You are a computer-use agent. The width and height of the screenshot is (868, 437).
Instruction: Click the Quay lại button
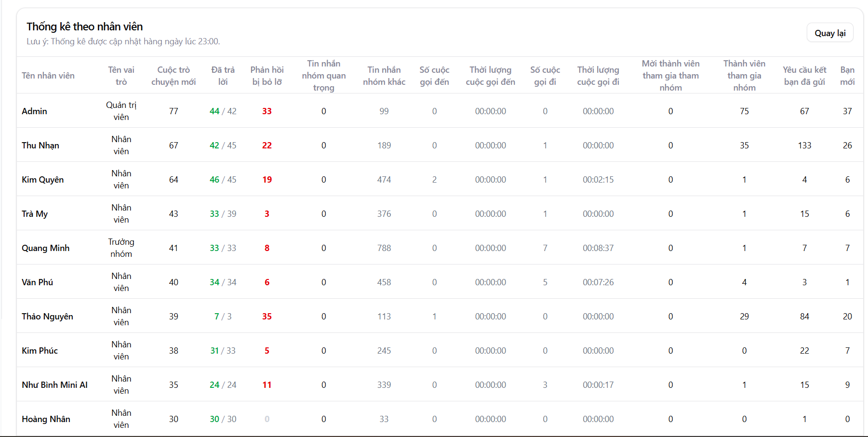click(x=829, y=33)
